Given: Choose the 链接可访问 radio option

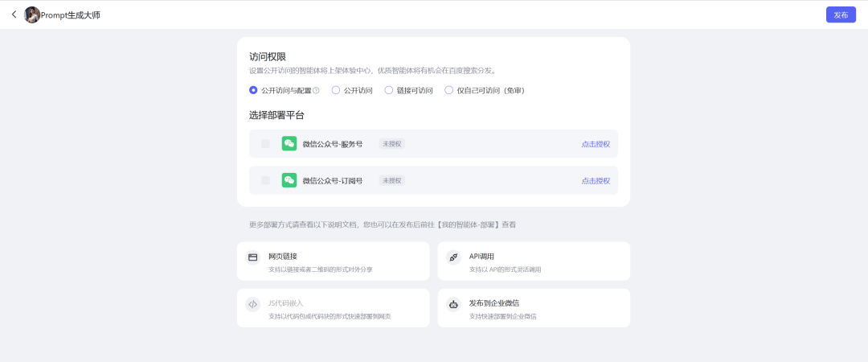Looking at the screenshot, I should coord(389,90).
